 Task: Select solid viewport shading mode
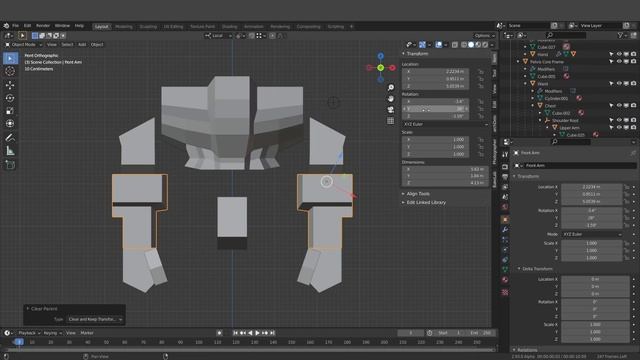click(x=471, y=44)
